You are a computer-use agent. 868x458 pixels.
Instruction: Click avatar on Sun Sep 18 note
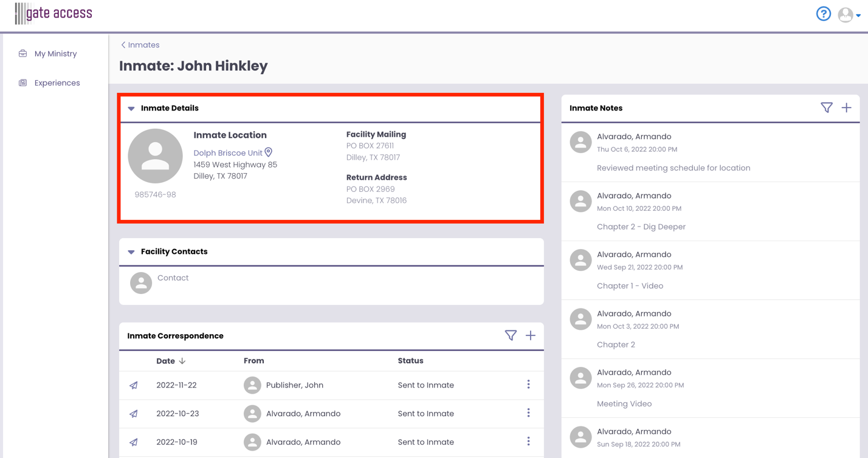pyautogui.click(x=580, y=437)
